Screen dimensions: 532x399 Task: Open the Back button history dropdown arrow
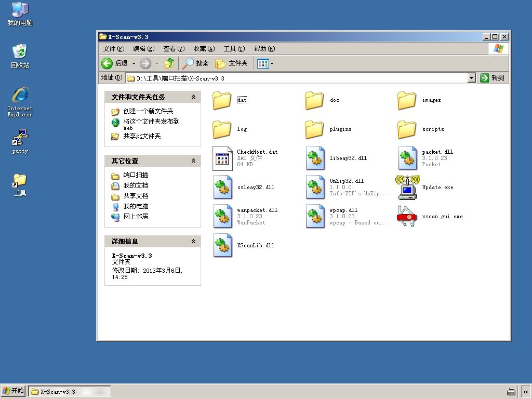(134, 64)
